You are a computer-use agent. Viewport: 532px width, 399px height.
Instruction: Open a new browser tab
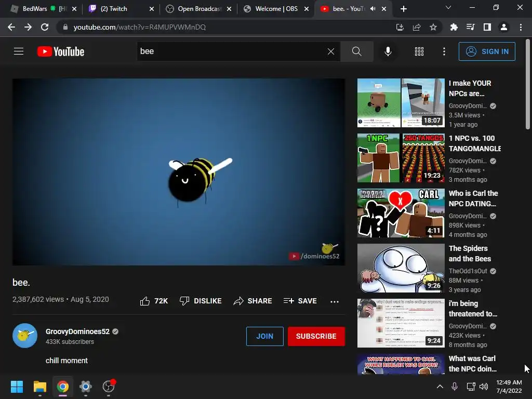coord(403,9)
